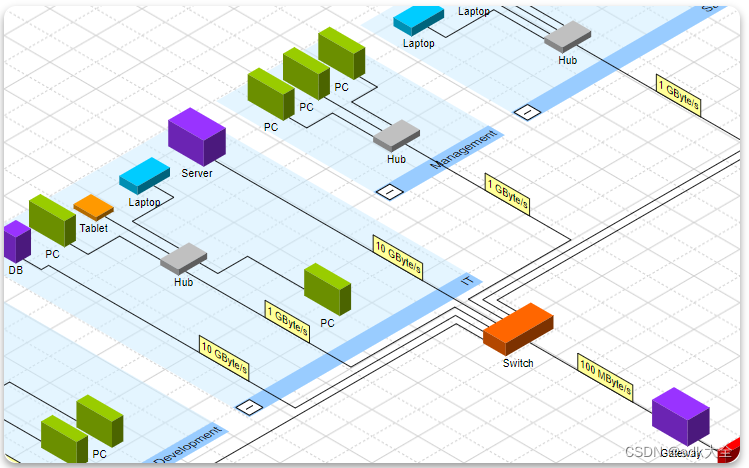Click the 100 MByte/s link label
The width and height of the screenshot is (749, 468).
[x=605, y=376]
